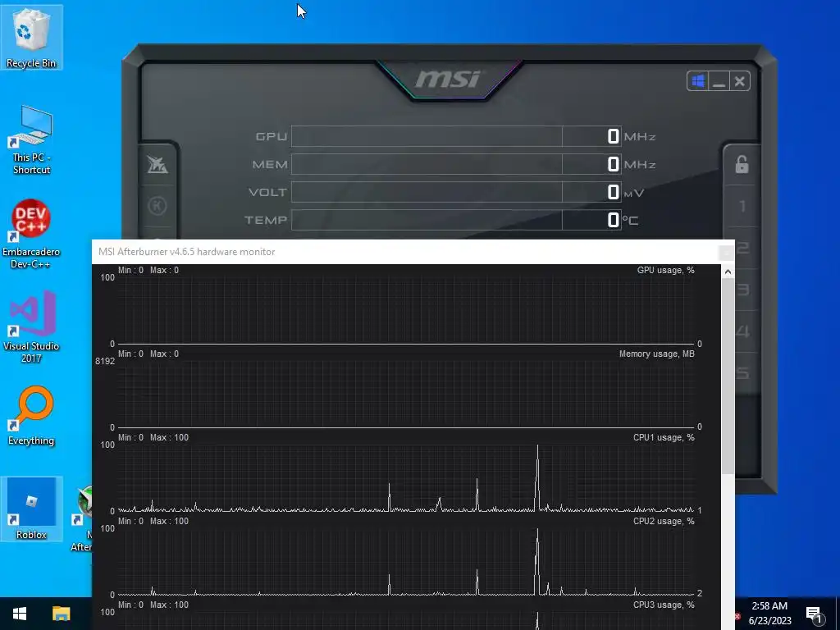840x630 pixels.
Task: Click the "Memory usage, MB" graph label
Action: coord(657,354)
